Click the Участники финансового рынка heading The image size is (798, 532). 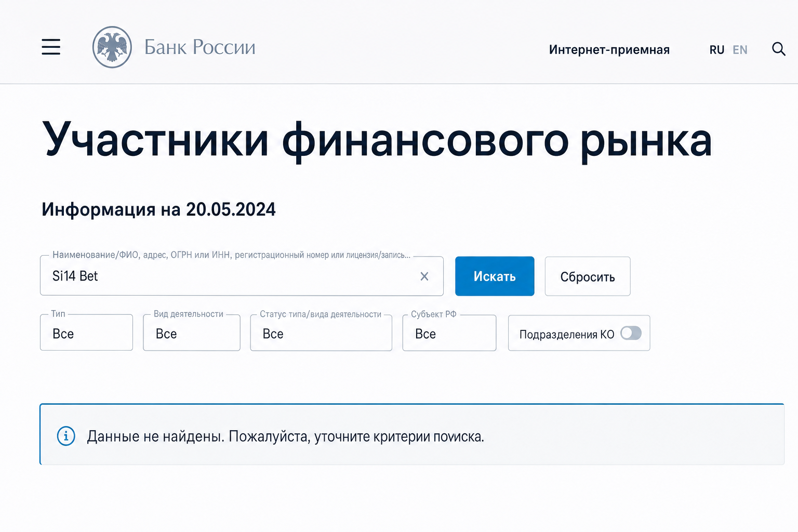pyautogui.click(x=377, y=140)
